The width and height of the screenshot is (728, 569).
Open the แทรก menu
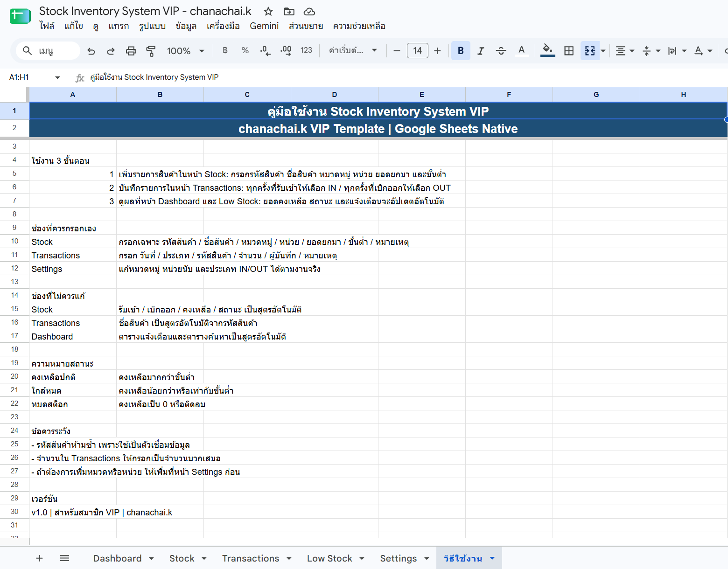pos(119,26)
